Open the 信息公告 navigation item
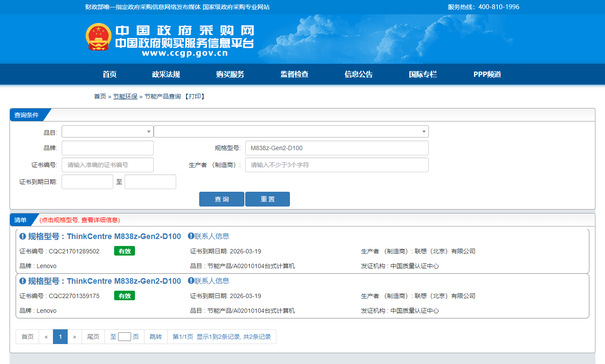The image size is (605, 364). 358,74
